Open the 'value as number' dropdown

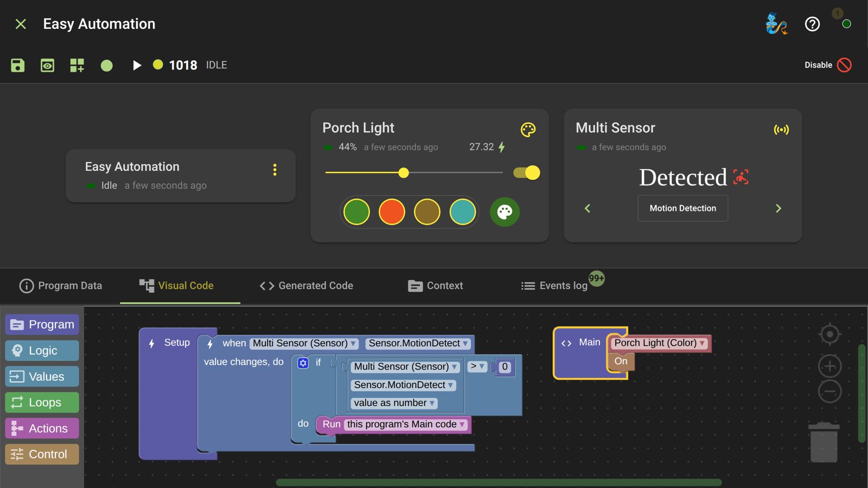432,403
